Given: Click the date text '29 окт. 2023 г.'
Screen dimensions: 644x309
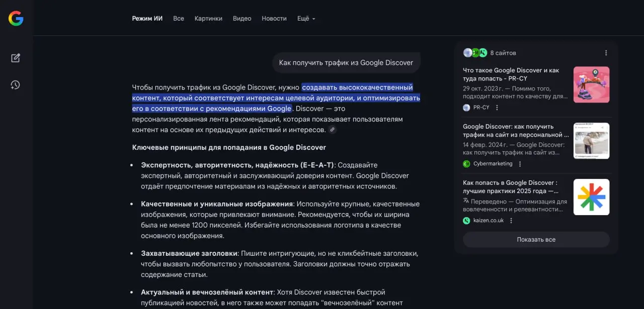Looking at the screenshot, I should coord(484,88).
